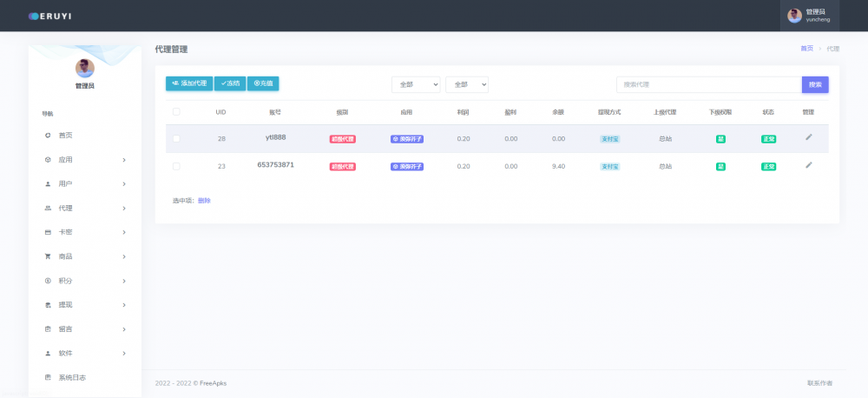
Task: Click the admin avatar in top-right header
Action: pyautogui.click(x=794, y=16)
